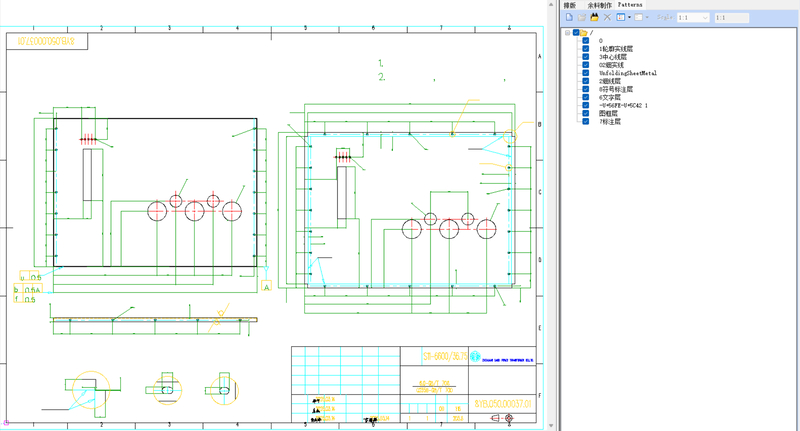Toggle the root folder checkbox

click(575, 33)
